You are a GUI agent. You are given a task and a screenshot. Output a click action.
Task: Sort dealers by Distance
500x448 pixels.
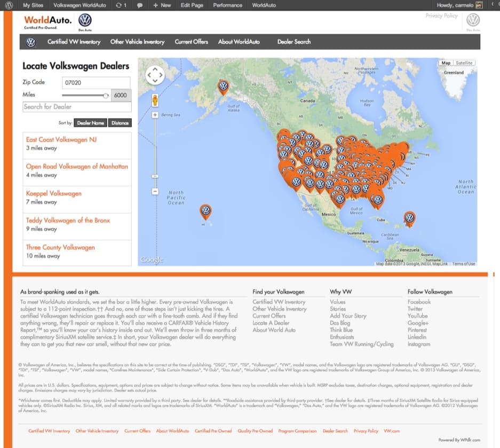(x=120, y=123)
